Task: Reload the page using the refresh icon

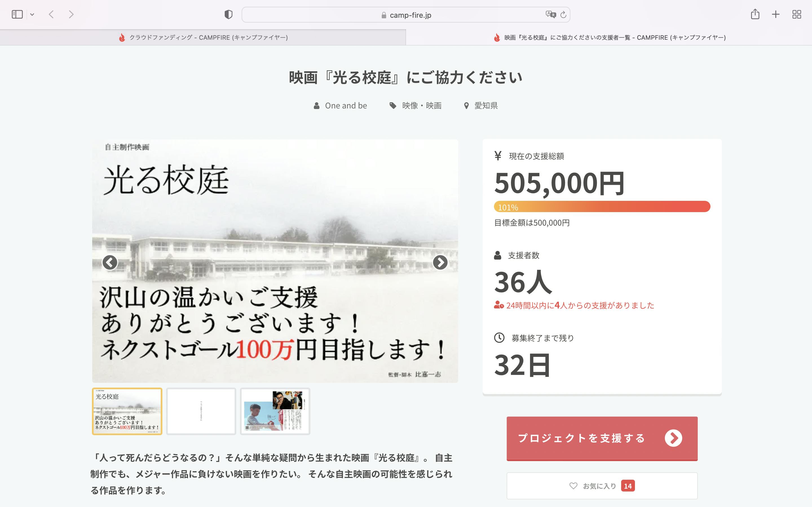Action: click(x=563, y=14)
